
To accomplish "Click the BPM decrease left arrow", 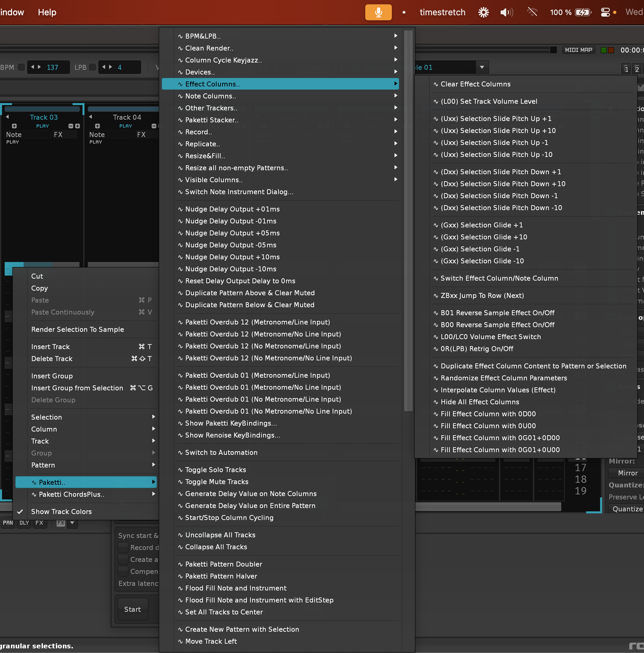I will tap(33, 67).
